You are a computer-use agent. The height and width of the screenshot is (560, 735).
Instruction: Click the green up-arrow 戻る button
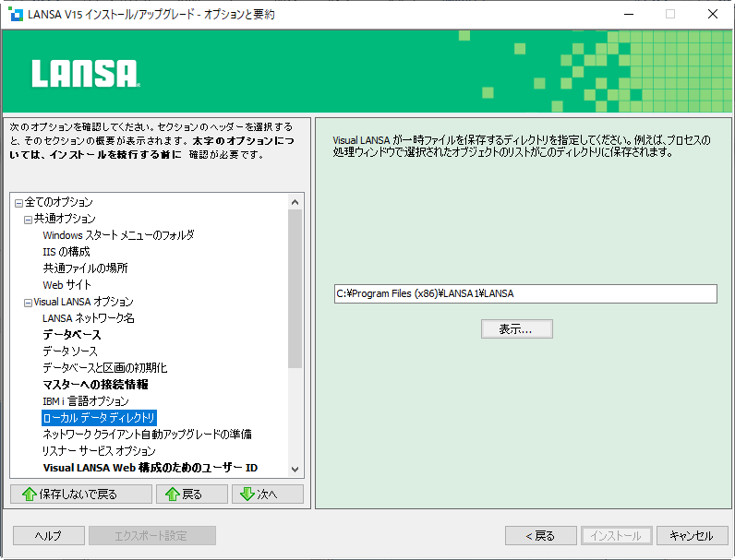[x=192, y=494]
